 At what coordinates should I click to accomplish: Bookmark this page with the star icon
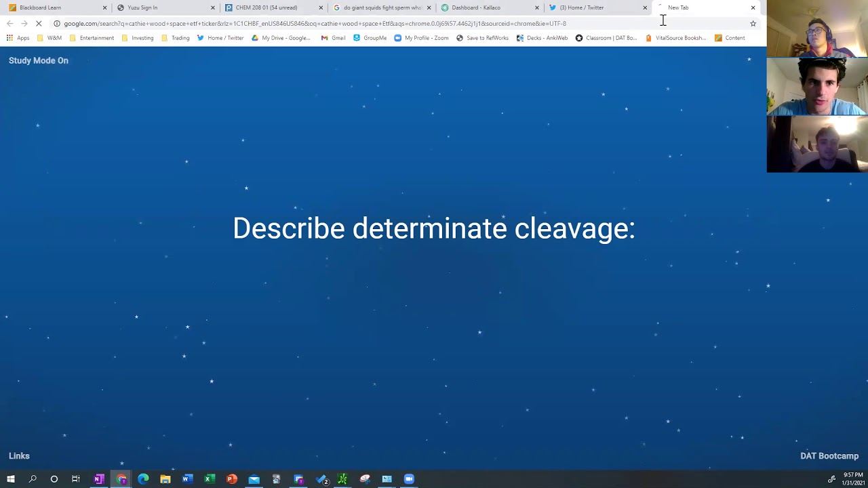pos(753,23)
